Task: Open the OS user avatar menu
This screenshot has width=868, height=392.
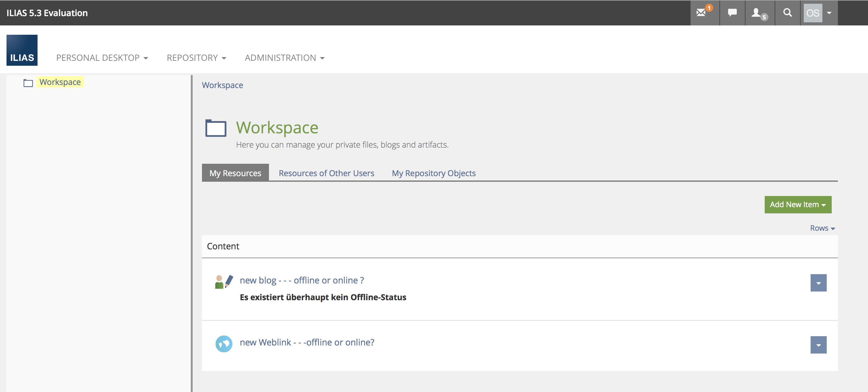Action: coord(818,13)
